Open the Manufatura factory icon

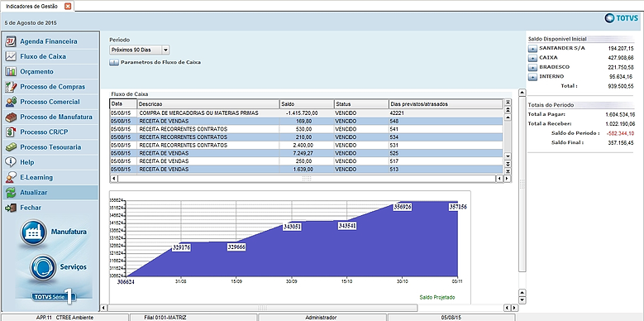[x=33, y=232]
